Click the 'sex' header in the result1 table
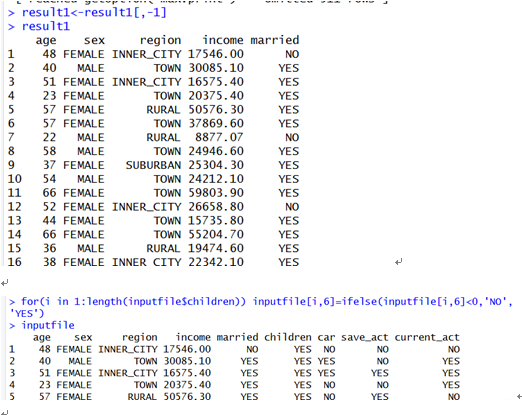The image size is (522, 415). click(x=94, y=40)
